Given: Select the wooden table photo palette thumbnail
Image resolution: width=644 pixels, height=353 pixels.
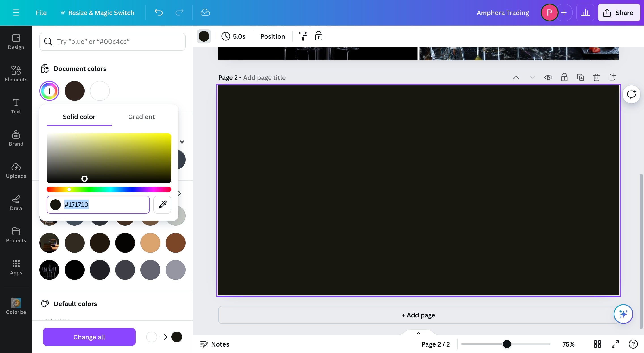Looking at the screenshot, I should 49,243.
